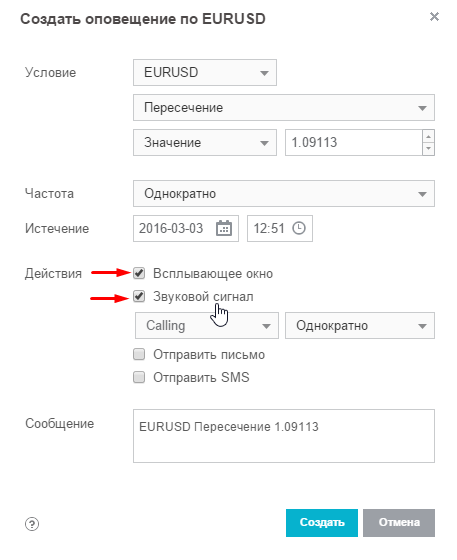This screenshot has height=560, width=457.
Task: Click the Создать button
Action: pyautogui.click(x=322, y=523)
